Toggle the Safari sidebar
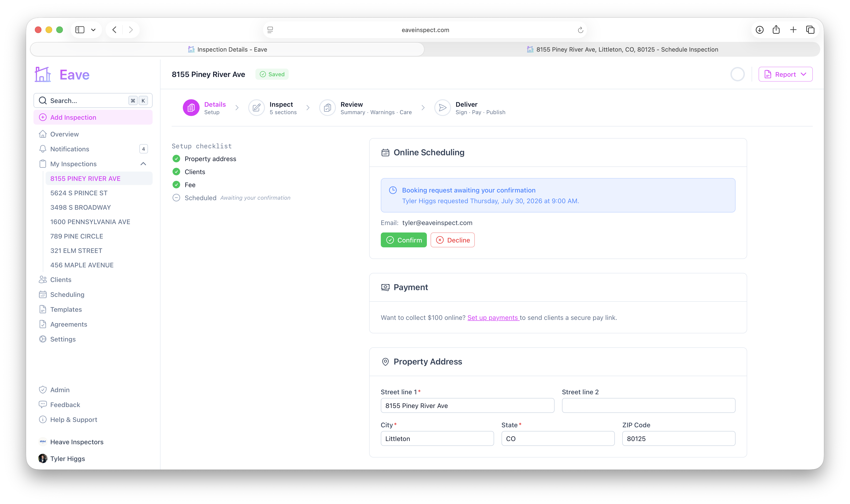 tap(80, 30)
